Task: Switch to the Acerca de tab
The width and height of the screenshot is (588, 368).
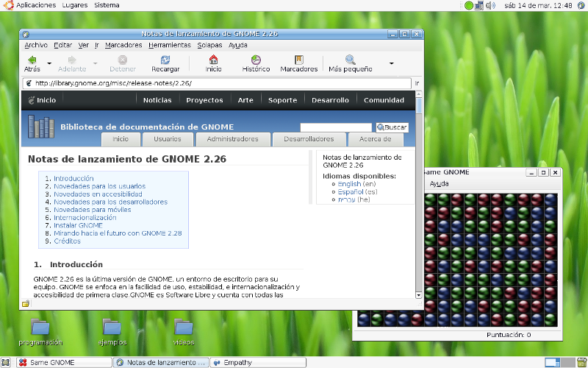Action: point(376,139)
